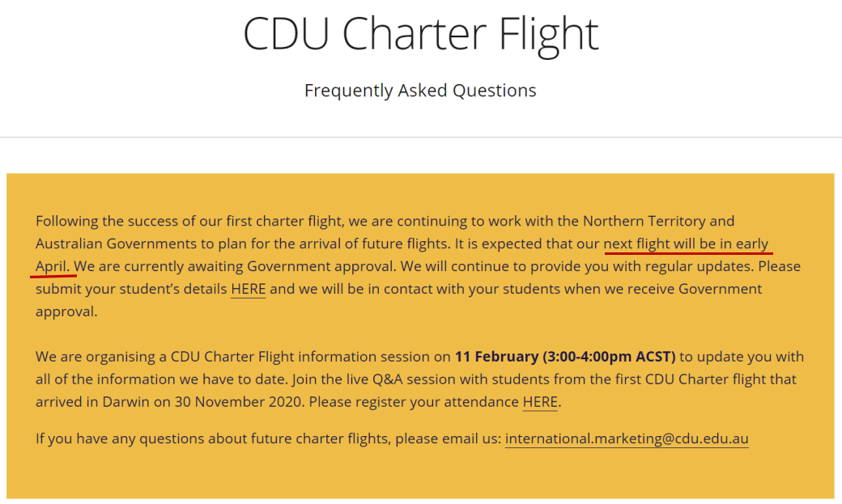
Task: Click the text 'If you have any questions about future charter flights'
Action: (x=211, y=438)
